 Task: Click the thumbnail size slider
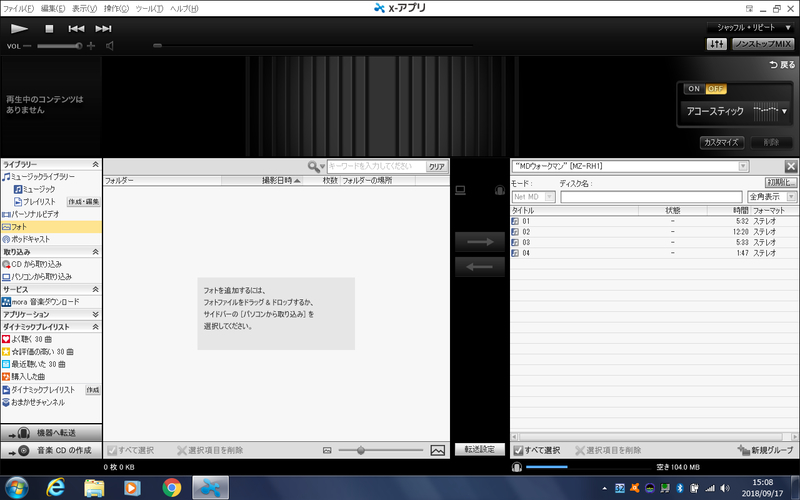381,451
